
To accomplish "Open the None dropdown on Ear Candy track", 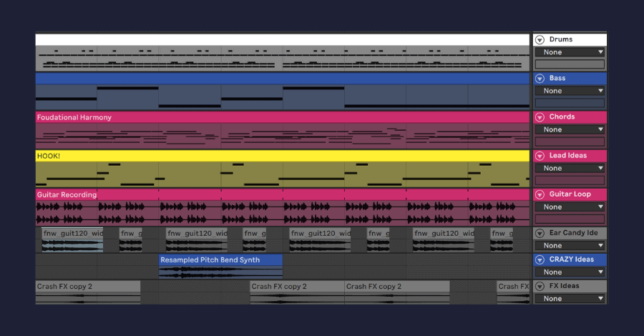I will pos(570,246).
